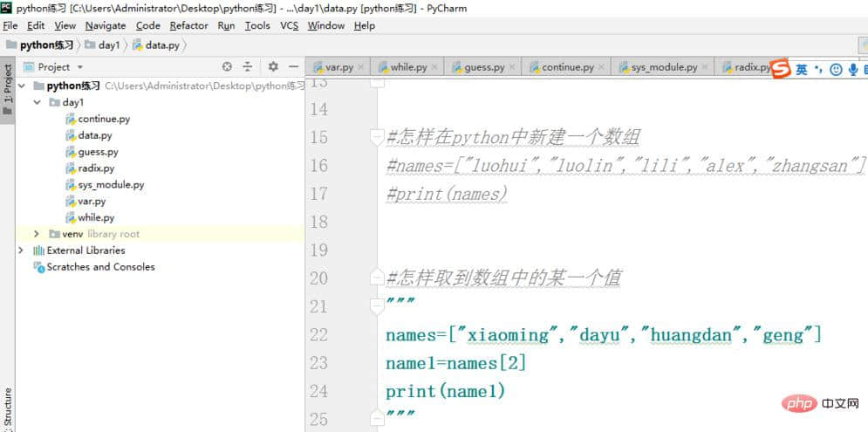The image size is (868, 432).
Task: Click the PyCharm logo in title bar
Action: tap(7, 7)
